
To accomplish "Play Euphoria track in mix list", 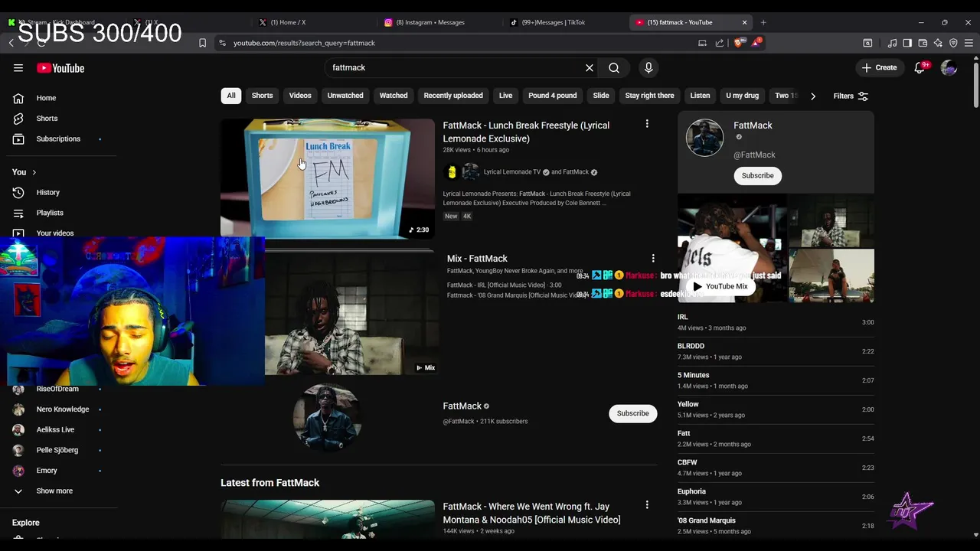I will (776, 497).
